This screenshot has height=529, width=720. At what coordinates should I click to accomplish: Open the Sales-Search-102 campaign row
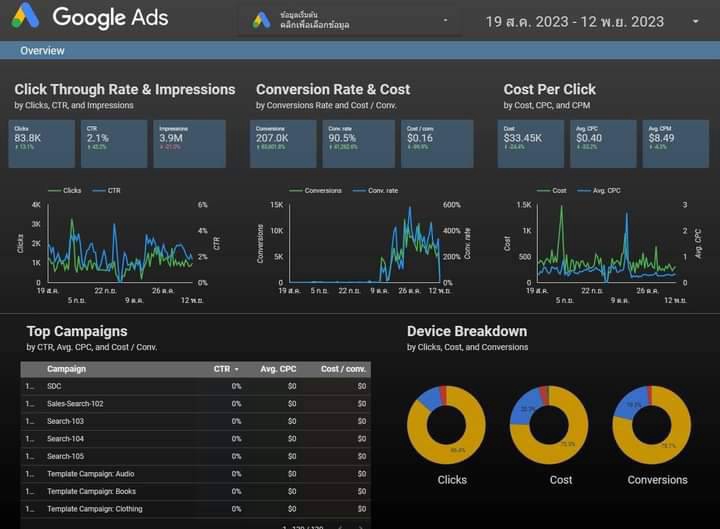coord(196,404)
